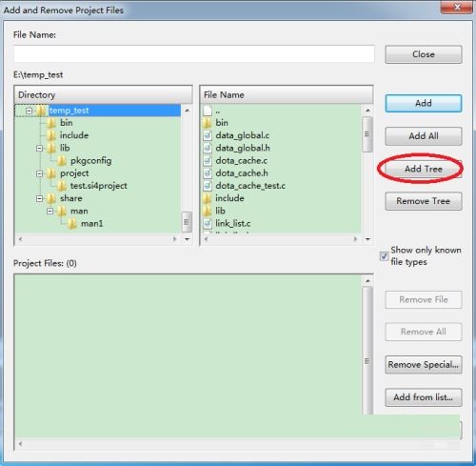The width and height of the screenshot is (476, 466).
Task: Click Directory panel vertical scrollbar up arrow
Action: click(187, 111)
